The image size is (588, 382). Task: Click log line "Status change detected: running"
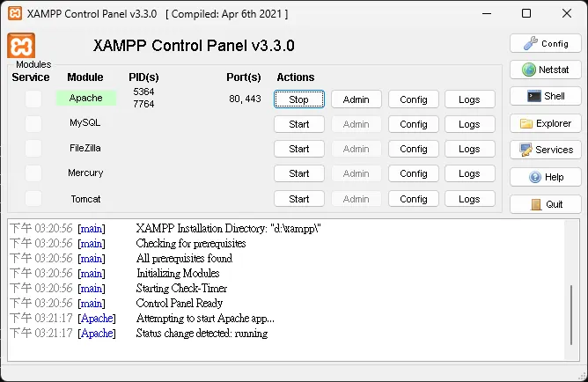[x=202, y=334]
